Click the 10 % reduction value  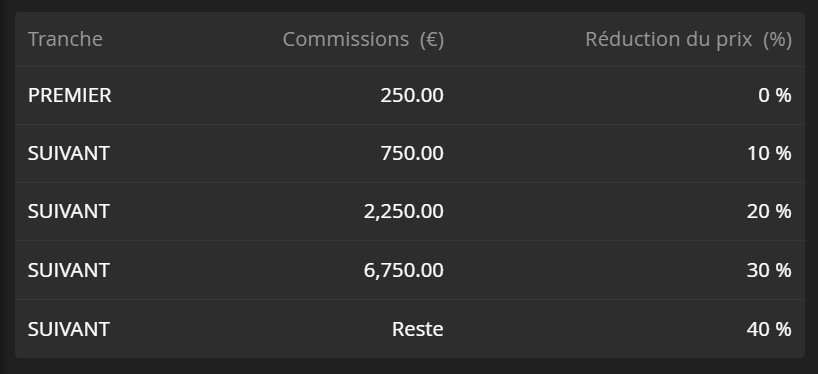tap(769, 153)
